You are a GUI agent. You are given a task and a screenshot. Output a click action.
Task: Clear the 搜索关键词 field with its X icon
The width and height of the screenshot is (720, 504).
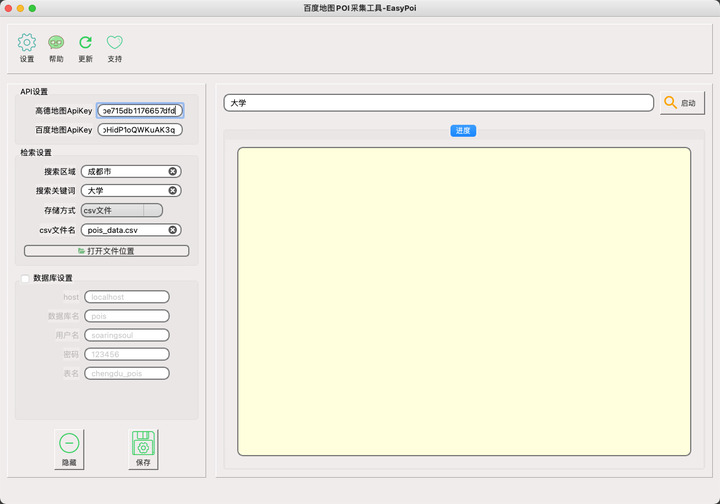[173, 190]
